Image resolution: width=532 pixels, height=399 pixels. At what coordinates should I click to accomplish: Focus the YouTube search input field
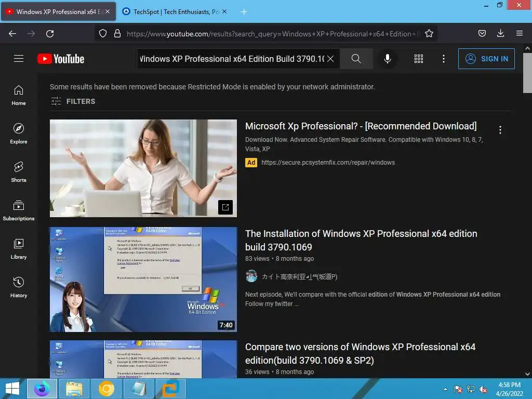pos(231,59)
